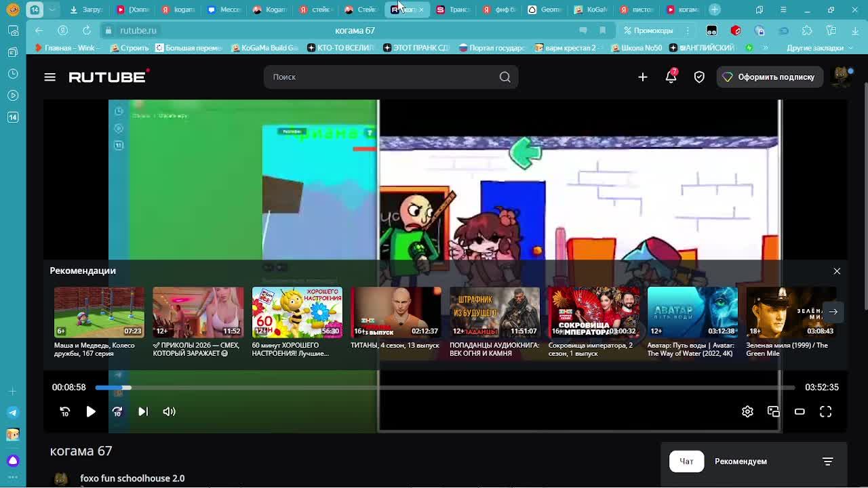
Task: Open foxo fun schoolhouse 2.0 channel
Action: [x=132, y=479]
